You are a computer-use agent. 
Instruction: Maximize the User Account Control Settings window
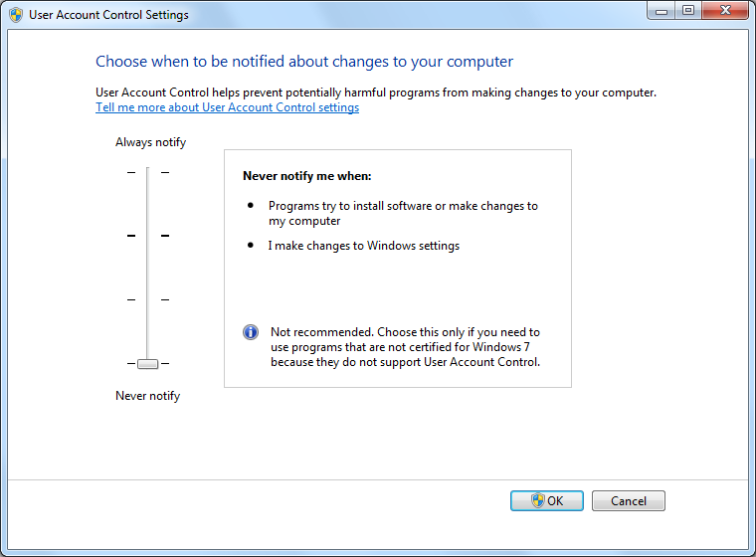pyautogui.click(x=688, y=11)
